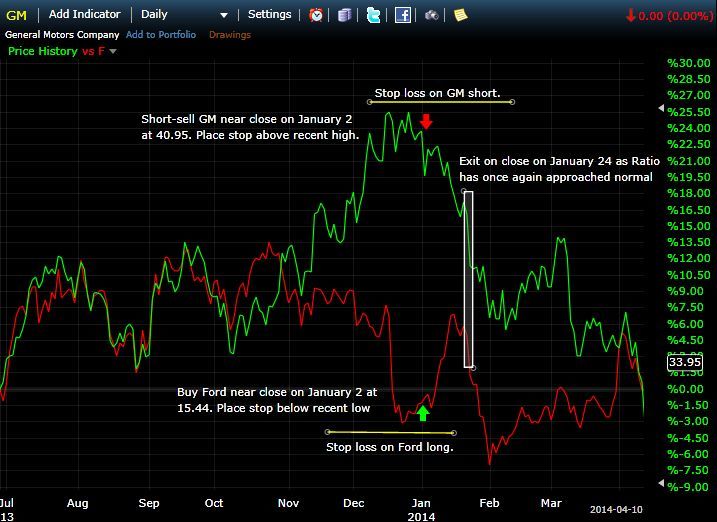This screenshot has height=522, width=717.
Task: Click the 2014-04-10 date label
Action: (616, 509)
